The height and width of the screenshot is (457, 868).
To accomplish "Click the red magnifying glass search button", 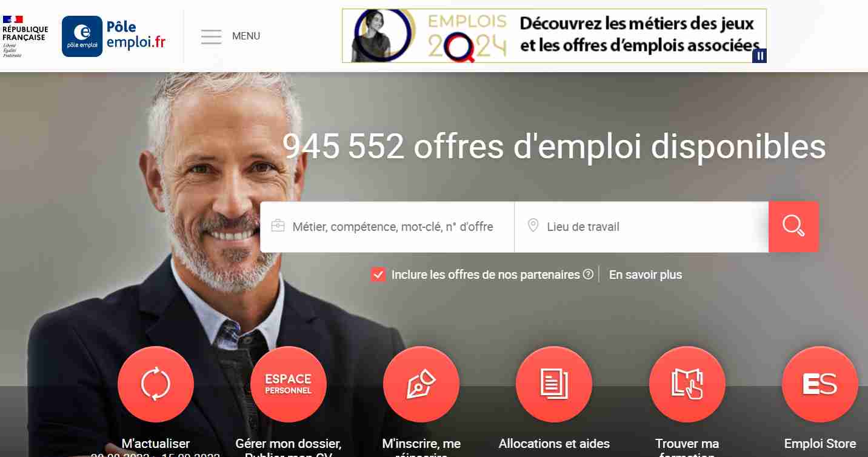I will 793,227.
